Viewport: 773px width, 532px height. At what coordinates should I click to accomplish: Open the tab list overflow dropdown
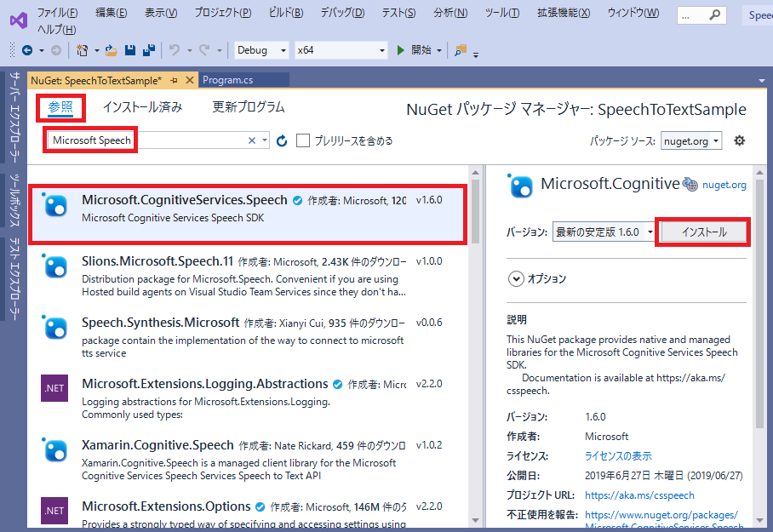pos(762,80)
